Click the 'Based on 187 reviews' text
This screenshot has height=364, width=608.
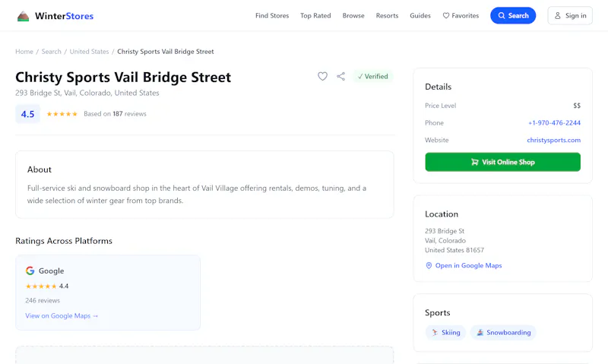pyautogui.click(x=115, y=114)
